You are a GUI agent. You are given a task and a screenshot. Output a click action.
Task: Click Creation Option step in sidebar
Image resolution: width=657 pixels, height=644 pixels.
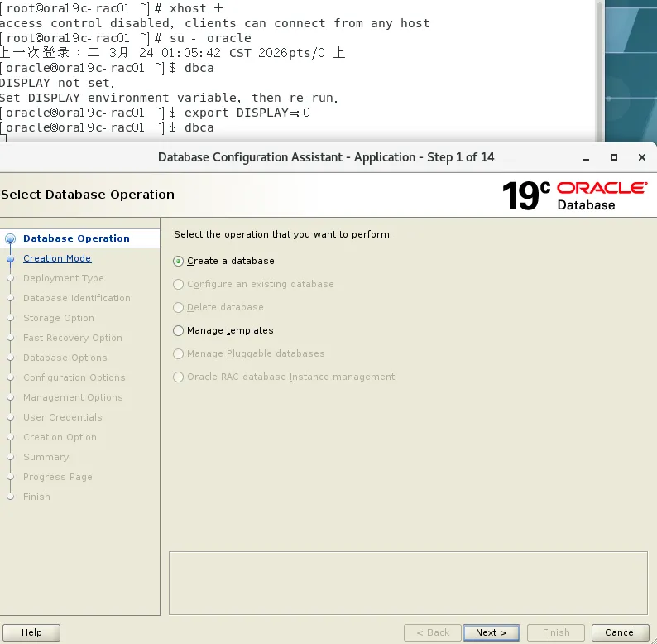(60, 437)
